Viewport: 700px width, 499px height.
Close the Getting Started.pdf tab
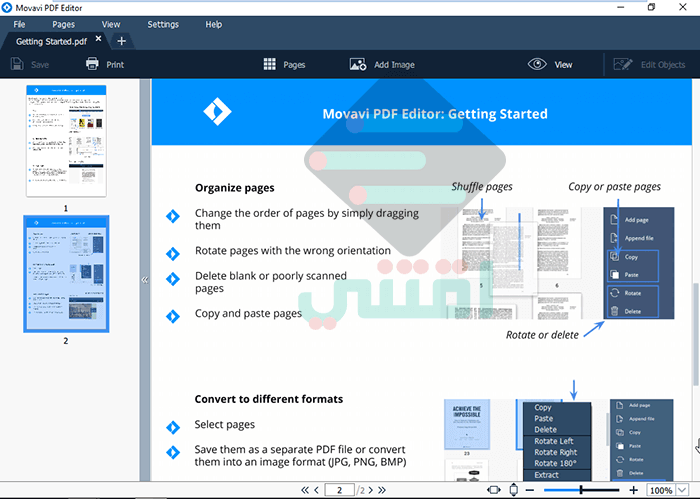(99, 39)
